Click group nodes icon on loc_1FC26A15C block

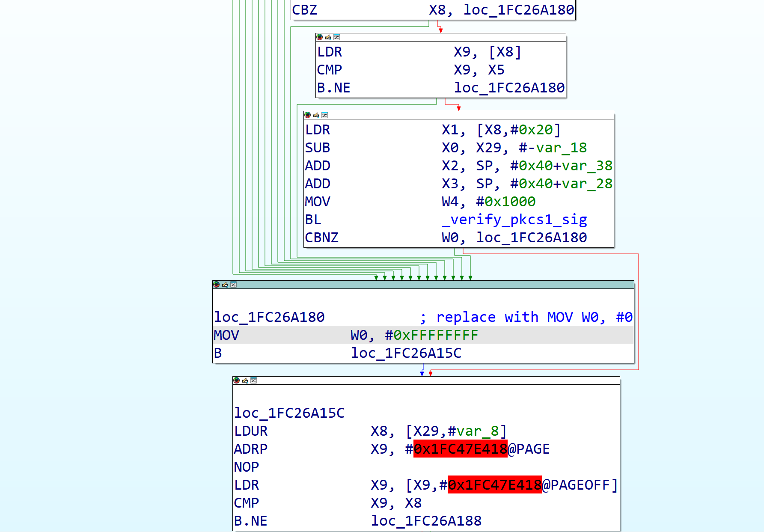(x=253, y=380)
